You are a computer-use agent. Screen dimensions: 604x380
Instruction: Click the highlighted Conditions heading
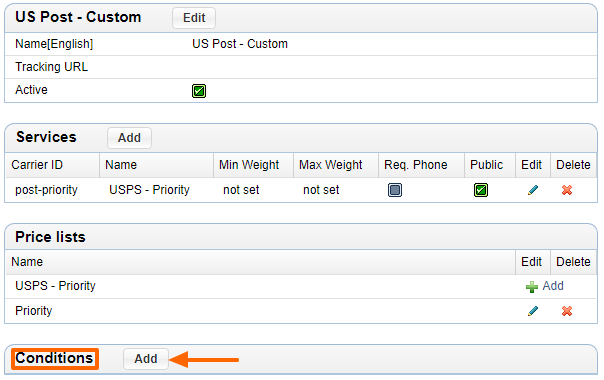point(55,359)
